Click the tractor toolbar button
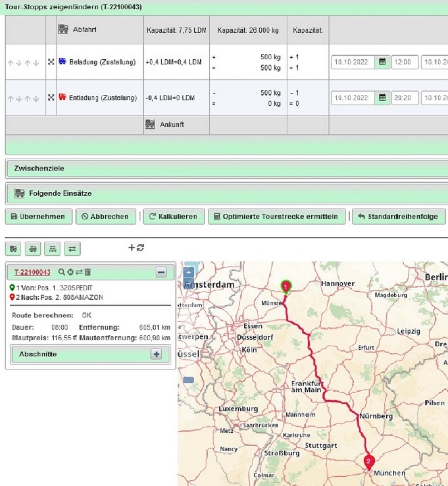The image size is (448, 486). [33, 249]
